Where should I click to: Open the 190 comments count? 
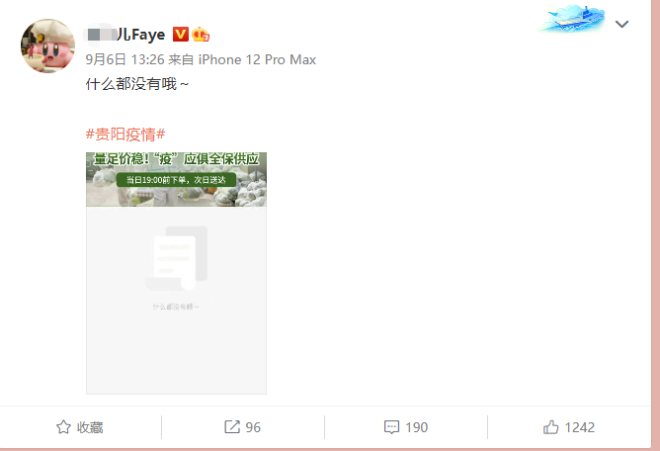pyautogui.click(x=417, y=427)
